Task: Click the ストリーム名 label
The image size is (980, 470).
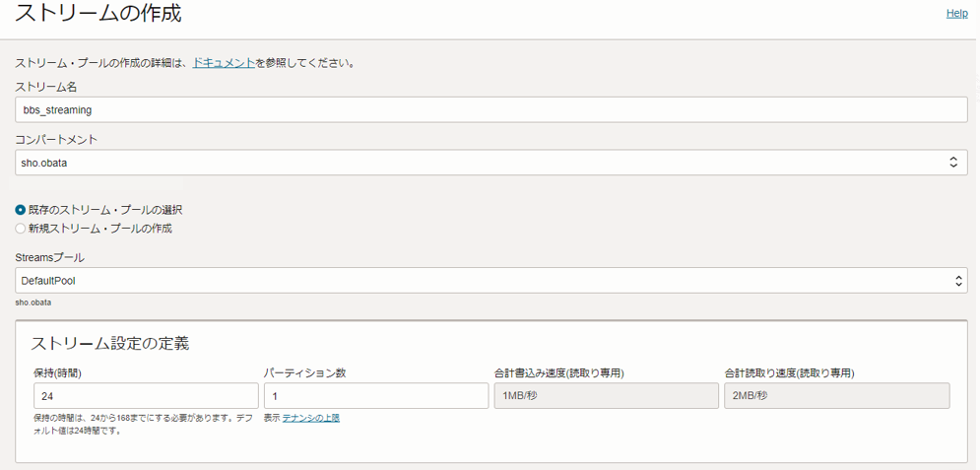Action: point(45,87)
